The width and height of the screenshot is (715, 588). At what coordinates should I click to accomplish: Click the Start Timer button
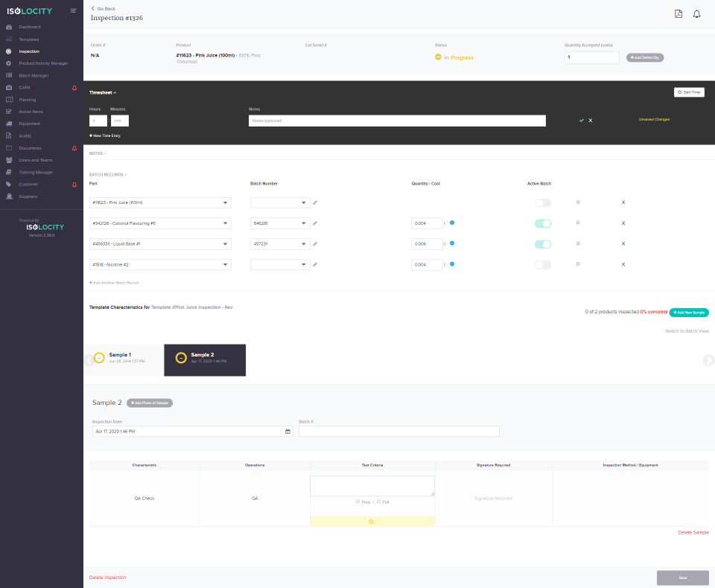(x=689, y=92)
